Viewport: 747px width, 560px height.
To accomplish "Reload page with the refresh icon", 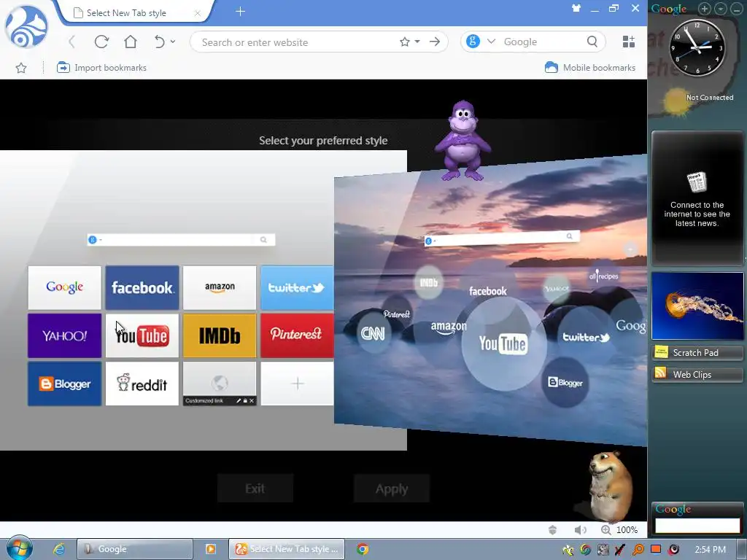I will click(101, 42).
